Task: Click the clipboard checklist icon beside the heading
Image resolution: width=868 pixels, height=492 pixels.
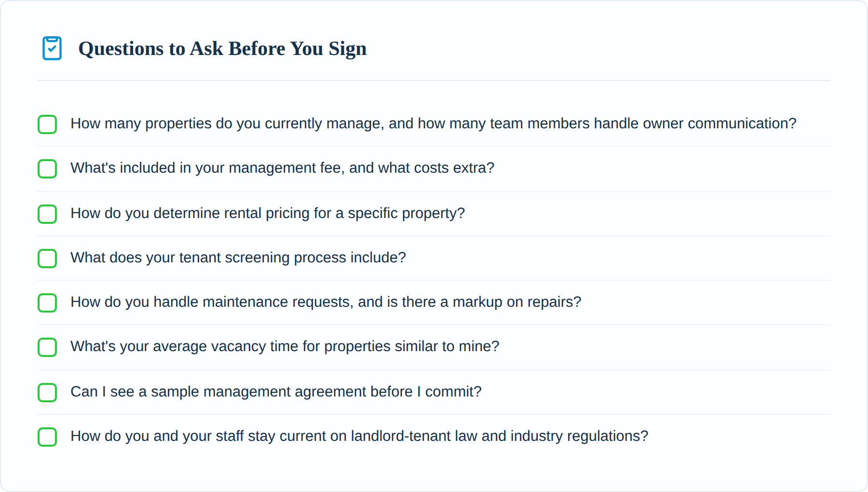Action: 52,48
